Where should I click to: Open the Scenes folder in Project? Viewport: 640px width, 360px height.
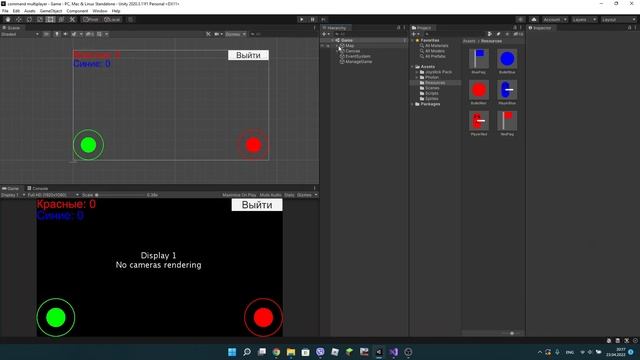(x=432, y=88)
